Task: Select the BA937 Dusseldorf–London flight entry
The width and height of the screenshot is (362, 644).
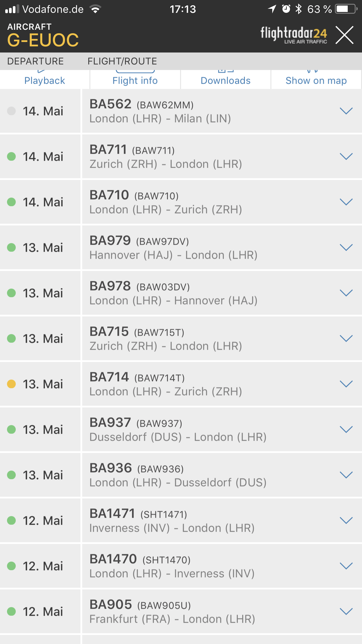Action: (x=222, y=430)
